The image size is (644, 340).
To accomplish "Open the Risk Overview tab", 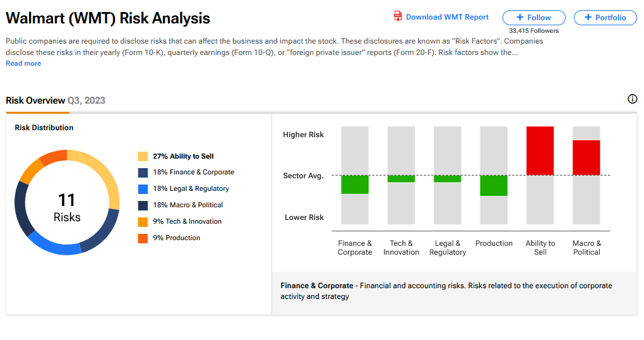I will coord(56,100).
